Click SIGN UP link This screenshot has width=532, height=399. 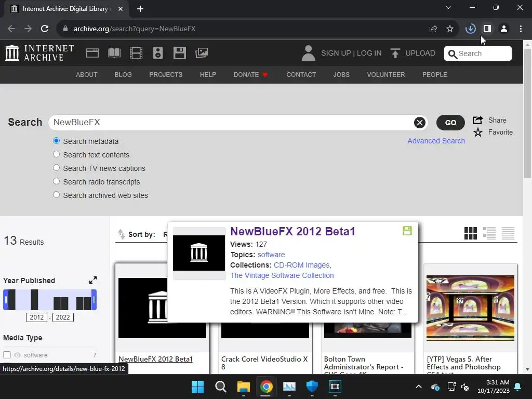336,54
